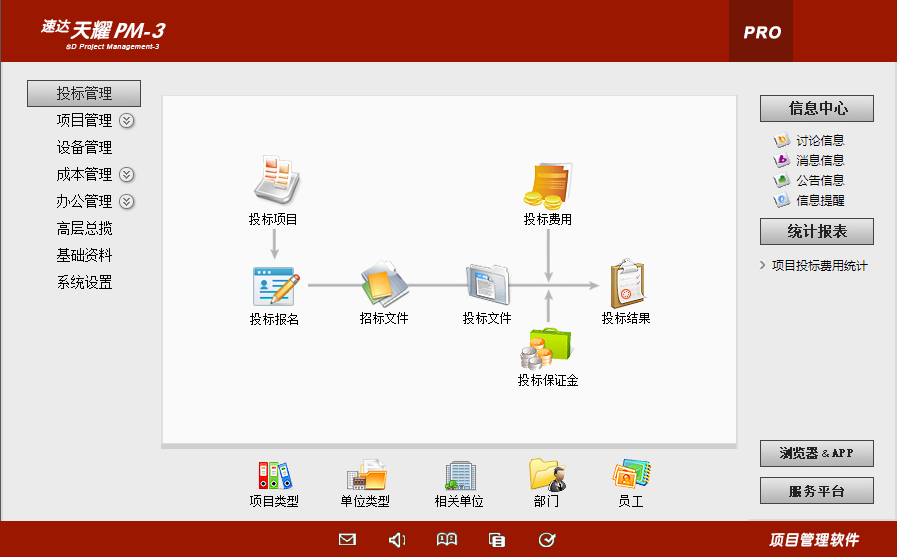The width and height of the screenshot is (897, 557).
Task: Select 设备管理 in the left menu
Action: 84,148
